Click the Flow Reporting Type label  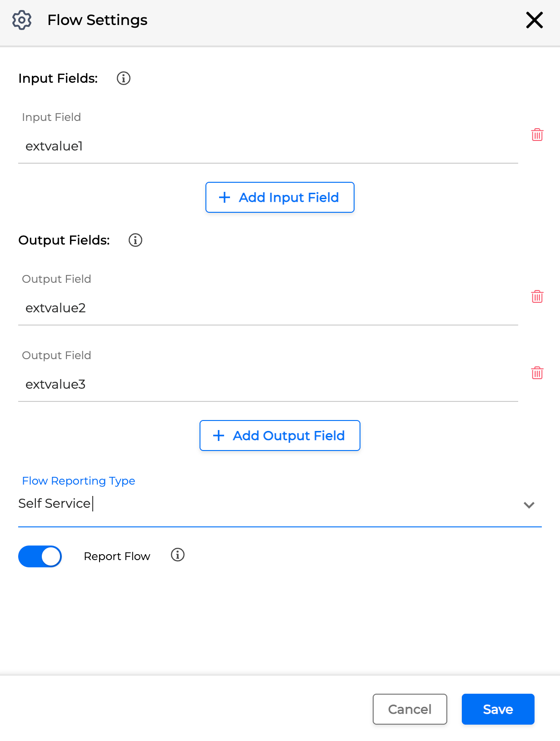point(78,481)
